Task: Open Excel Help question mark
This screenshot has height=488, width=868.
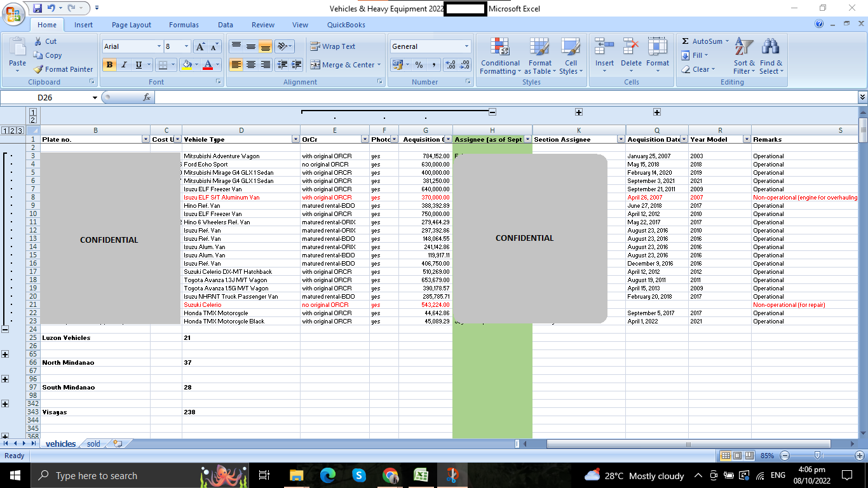Action: coord(819,24)
